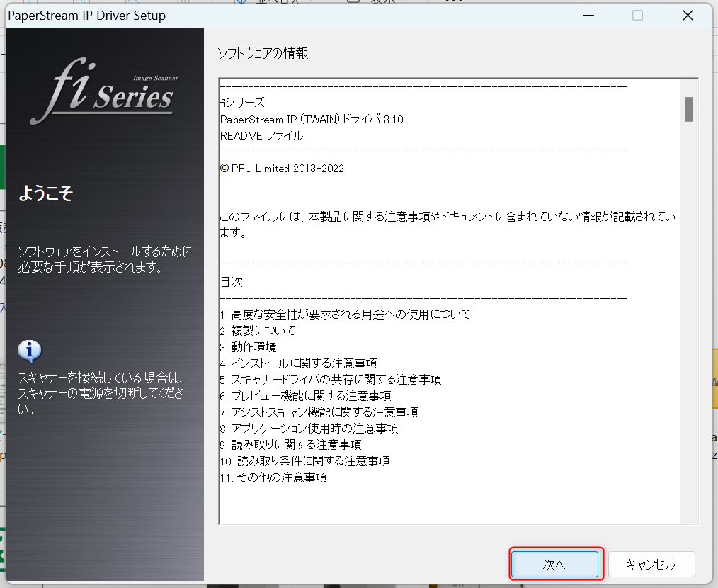Click the 'ソフトウェアをインストールするために' sidebar description

105,259
